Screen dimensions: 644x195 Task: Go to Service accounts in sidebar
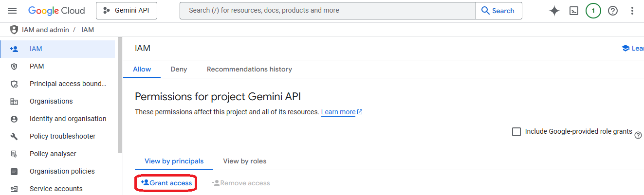(x=56, y=189)
